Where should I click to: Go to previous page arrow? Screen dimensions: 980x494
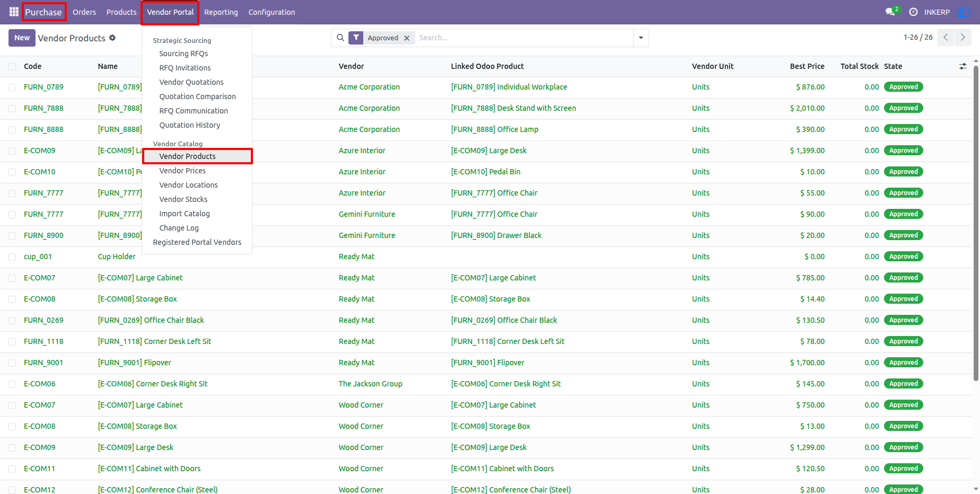[946, 37]
